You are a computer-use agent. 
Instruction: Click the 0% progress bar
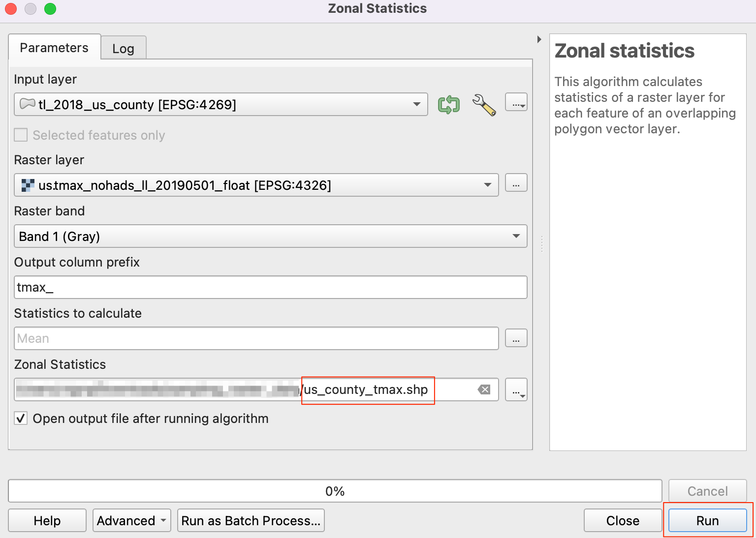pos(335,491)
